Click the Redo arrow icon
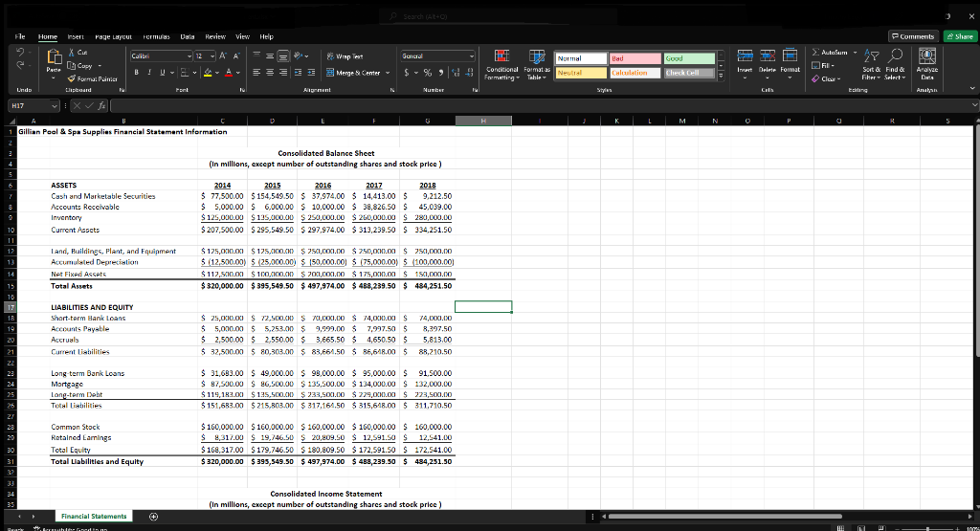Image resolution: width=980 pixels, height=531 pixels. 20,65
